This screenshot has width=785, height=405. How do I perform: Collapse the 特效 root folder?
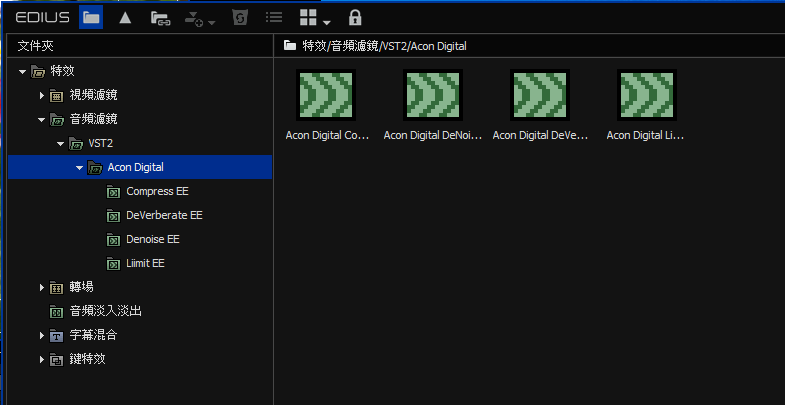(x=22, y=72)
